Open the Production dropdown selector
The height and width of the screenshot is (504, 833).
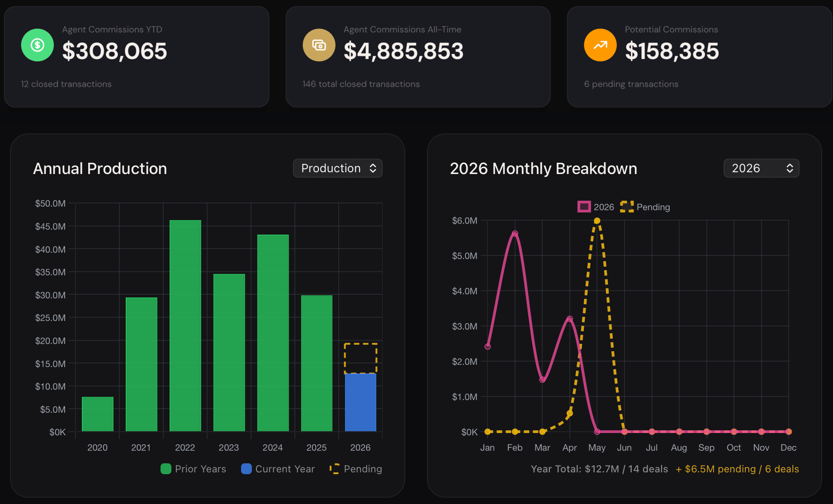tap(338, 168)
